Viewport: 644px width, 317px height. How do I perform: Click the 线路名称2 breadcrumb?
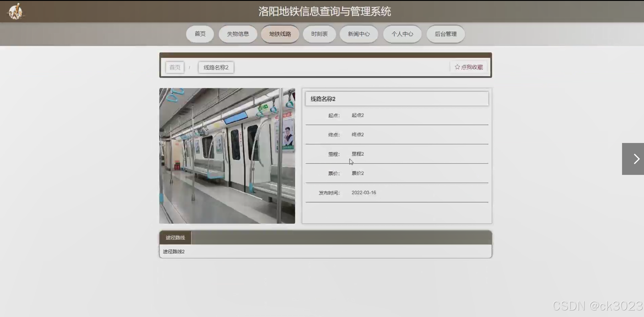(x=216, y=68)
